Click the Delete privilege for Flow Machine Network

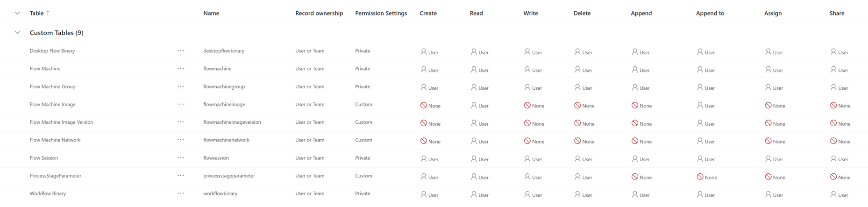point(584,141)
